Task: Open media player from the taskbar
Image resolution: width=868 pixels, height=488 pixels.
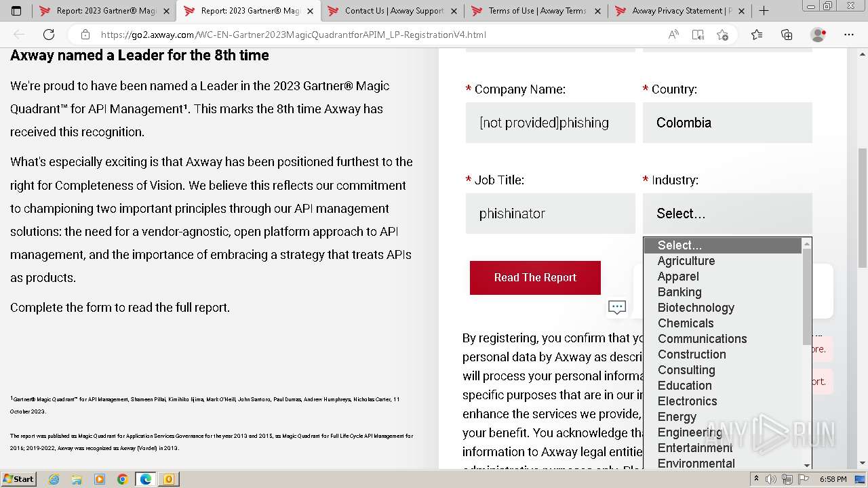Action: 100,479
